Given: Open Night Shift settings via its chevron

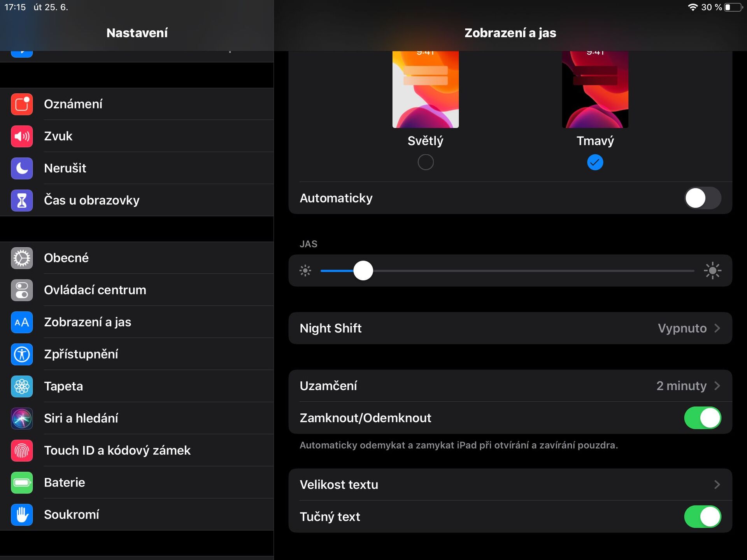Looking at the screenshot, I should coord(718,328).
